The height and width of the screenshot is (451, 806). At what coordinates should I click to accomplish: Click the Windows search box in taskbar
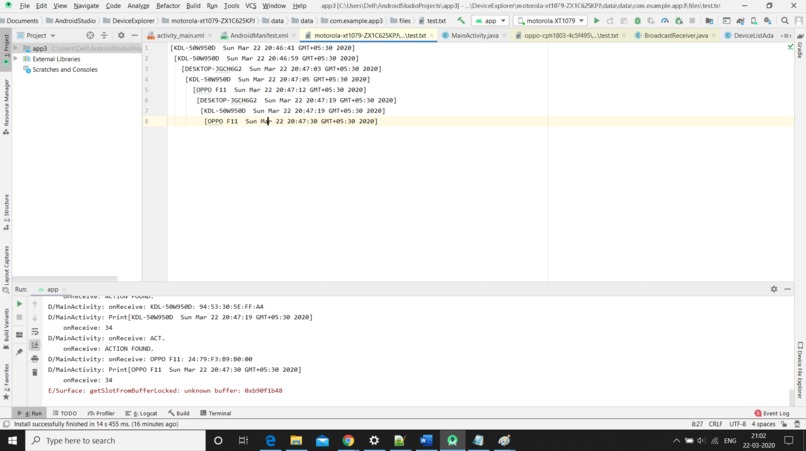(x=116, y=441)
